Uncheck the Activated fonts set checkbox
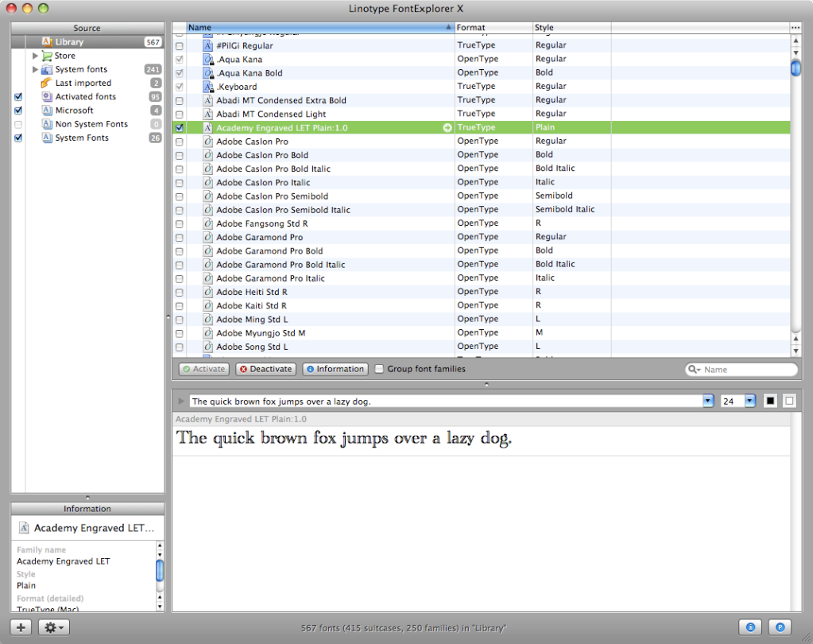The width and height of the screenshot is (813, 644). [18, 96]
